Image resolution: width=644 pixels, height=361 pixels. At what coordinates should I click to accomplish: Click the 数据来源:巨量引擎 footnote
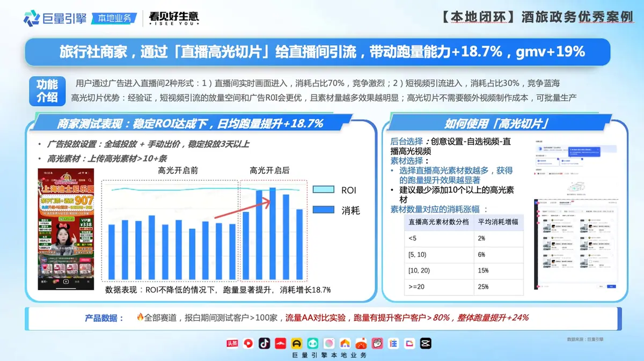pos(585,340)
